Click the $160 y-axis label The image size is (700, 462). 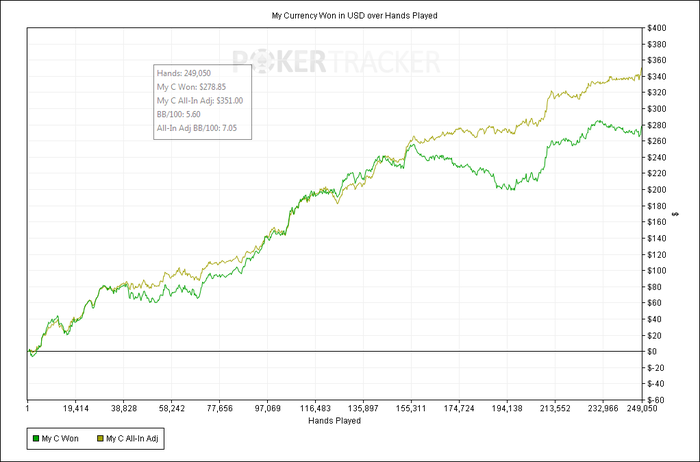(657, 222)
